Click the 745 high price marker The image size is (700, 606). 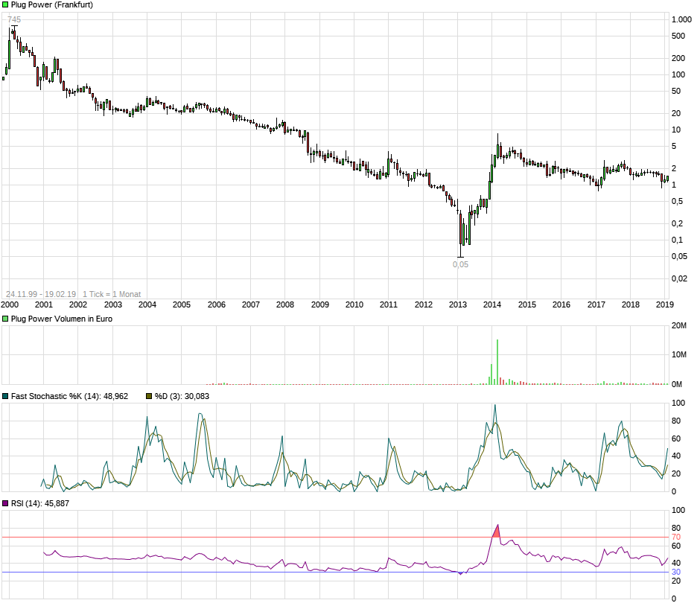point(14,19)
